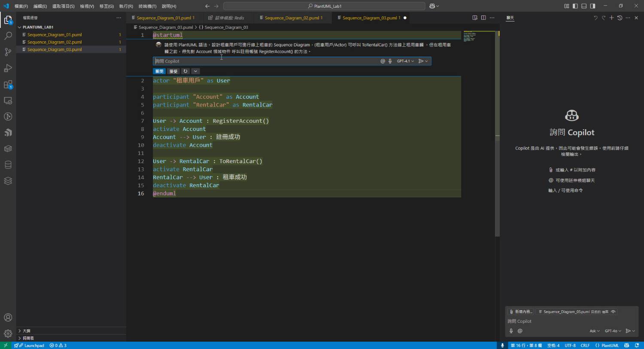
Task: Open send options arrow in inline chat
Action: click(426, 61)
